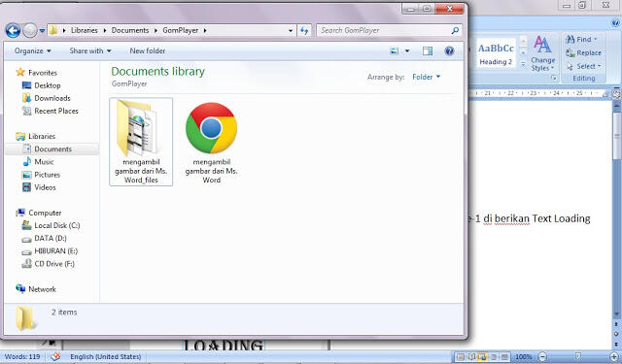Open DATA (D:) drive
This screenshot has width=622, height=364.
click(44, 238)
